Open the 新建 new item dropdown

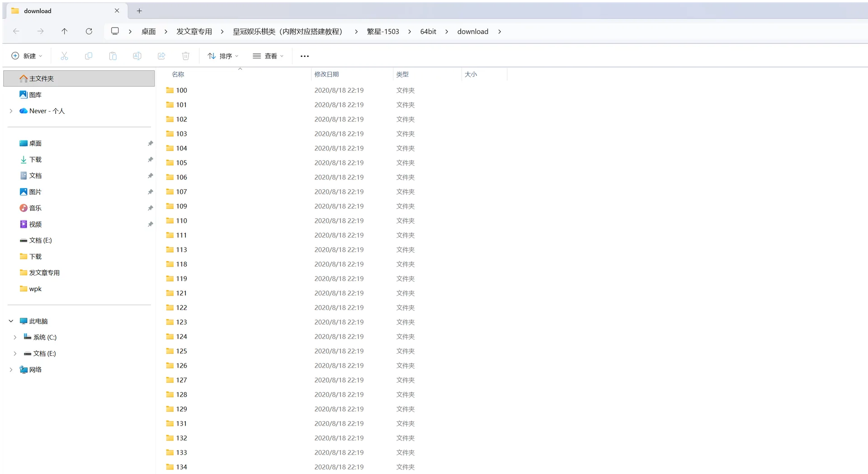[27, 56]
